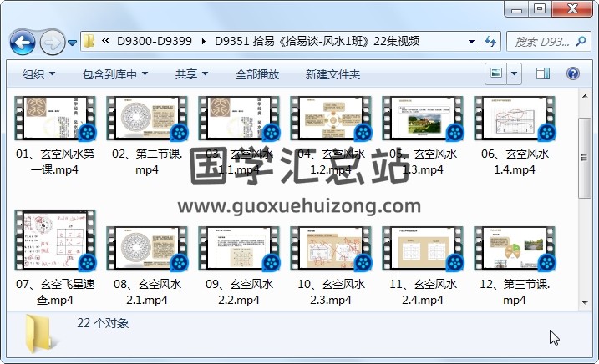
Task: Select video thumbnail 04、玄空风水1.2.mp4
Action: (x=331, y=119)
